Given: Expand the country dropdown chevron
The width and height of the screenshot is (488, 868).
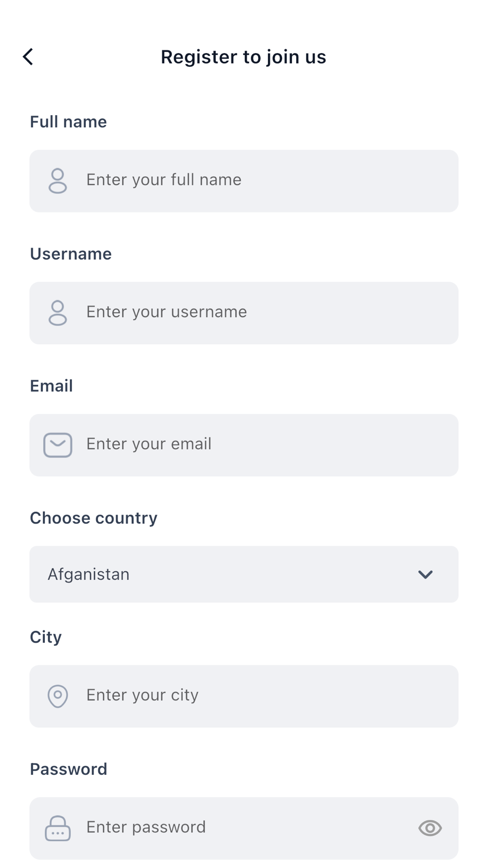Looking at the screenshot, I should pos(426,575).
